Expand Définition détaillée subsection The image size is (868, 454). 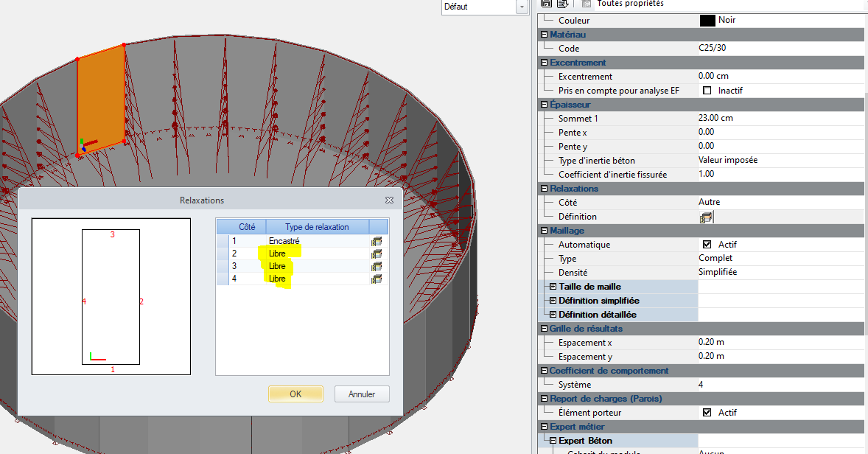click(x=553, y=315)
